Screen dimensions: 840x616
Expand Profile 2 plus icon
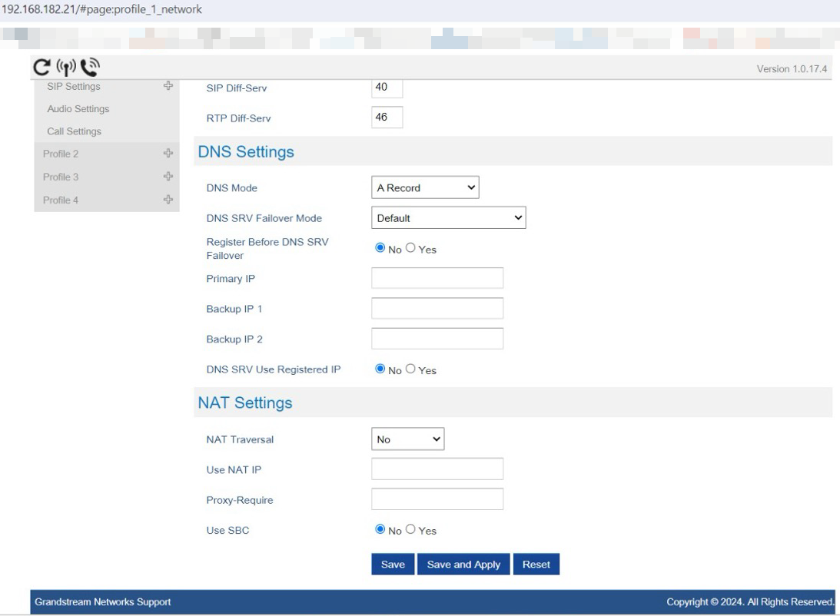point(168,154)
